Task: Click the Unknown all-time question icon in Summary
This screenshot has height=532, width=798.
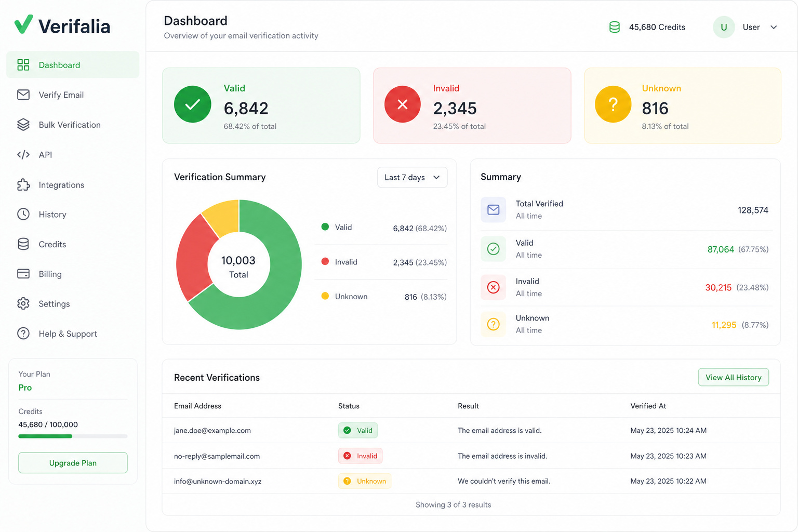Action: (x=494, y=324)
